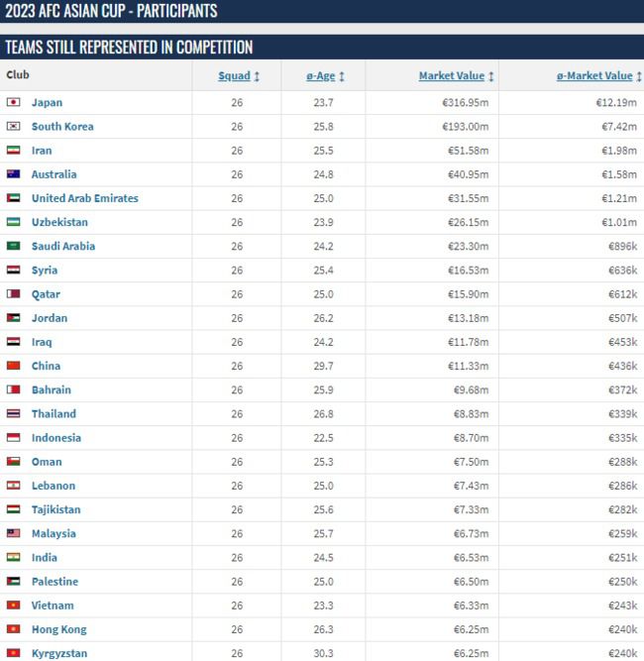
Task: Click the Palestine flag icon
Action: tap(14, 582)
